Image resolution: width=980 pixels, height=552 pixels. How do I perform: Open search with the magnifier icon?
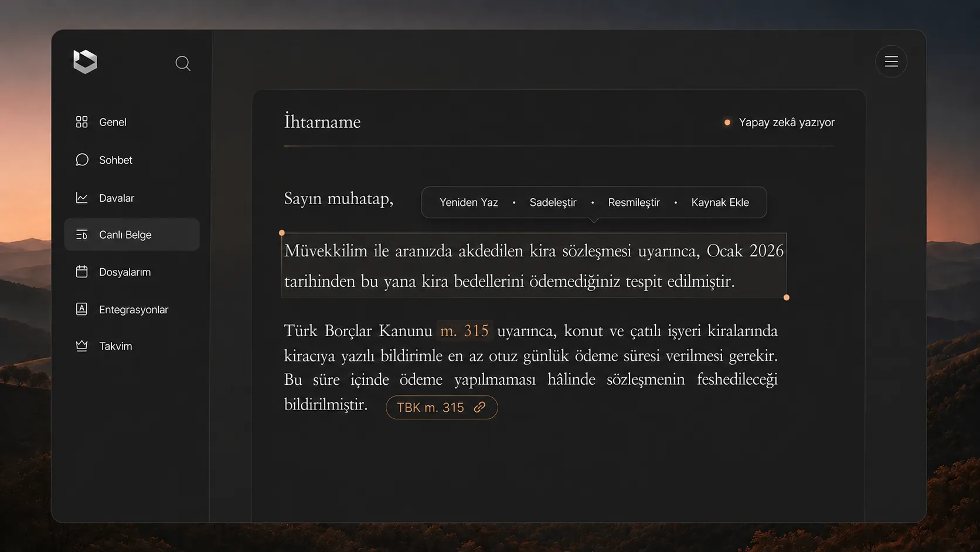(x=183, y=63)
